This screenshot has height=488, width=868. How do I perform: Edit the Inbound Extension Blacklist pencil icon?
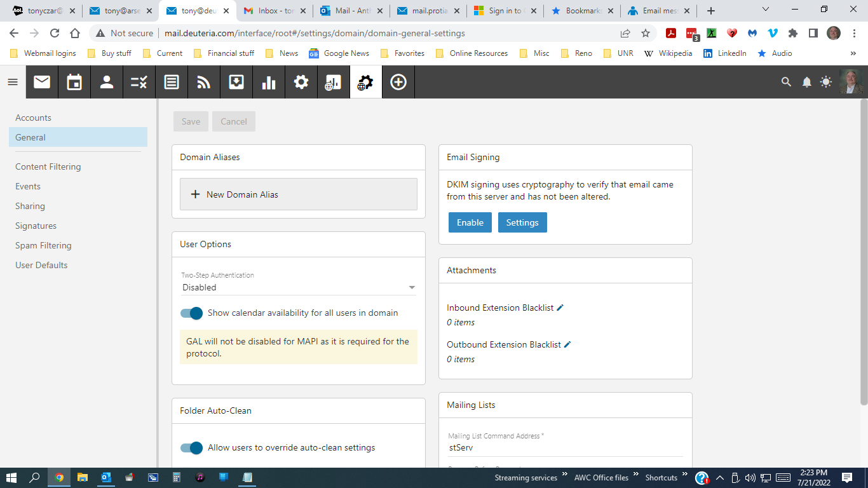(560, 308)
